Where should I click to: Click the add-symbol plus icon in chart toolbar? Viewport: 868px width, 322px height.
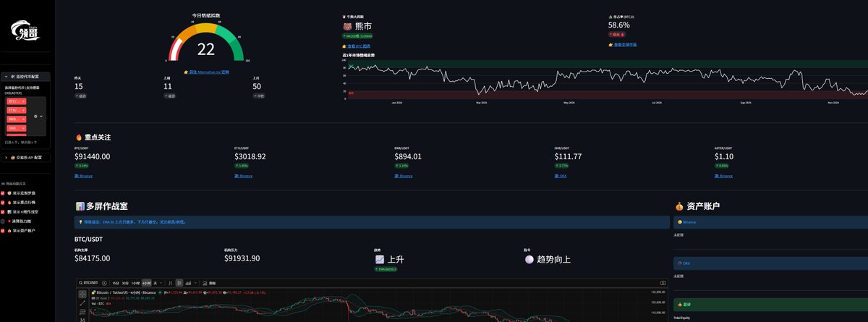pyautogui.click(x=104, y=282)
